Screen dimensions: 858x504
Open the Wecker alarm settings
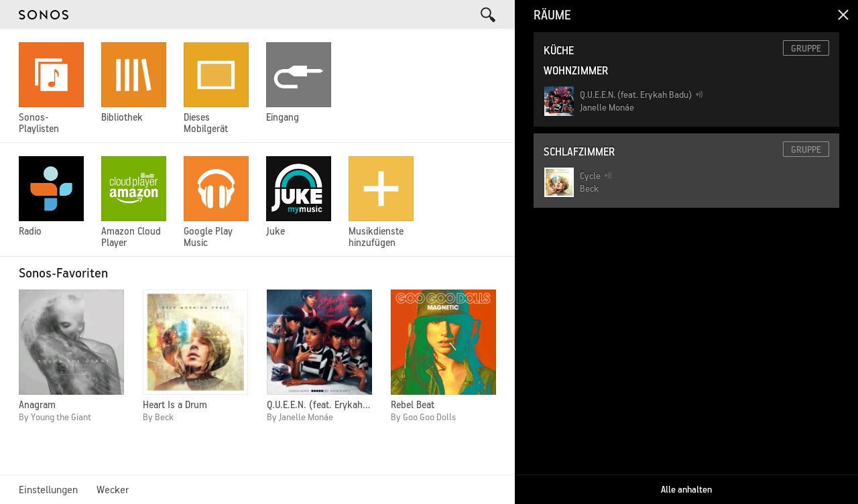(113, 490)
